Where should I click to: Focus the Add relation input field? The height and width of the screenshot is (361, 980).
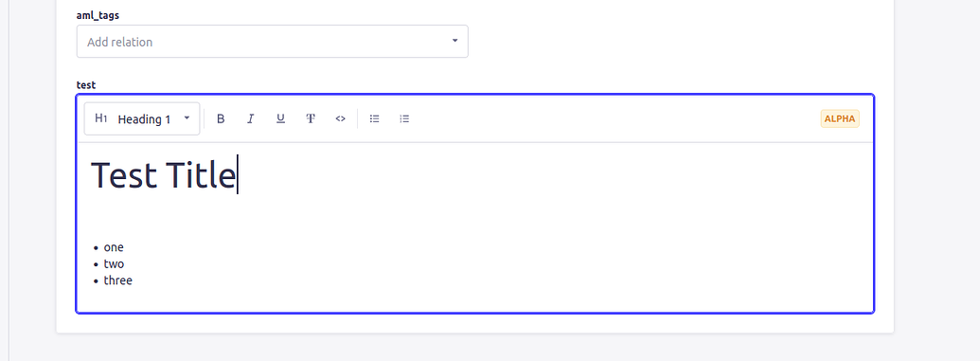[272, 42]
